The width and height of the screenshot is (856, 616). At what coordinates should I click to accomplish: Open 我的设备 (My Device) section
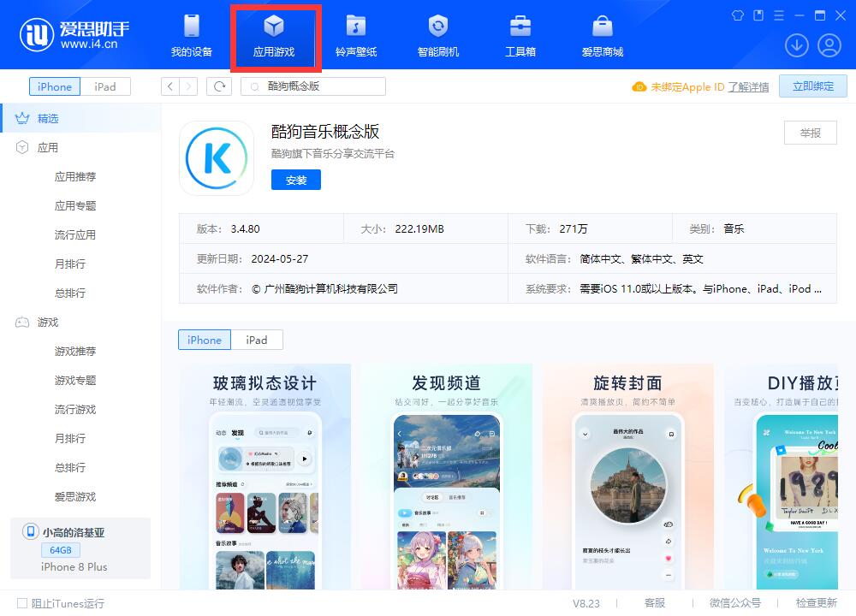[192, 36]
